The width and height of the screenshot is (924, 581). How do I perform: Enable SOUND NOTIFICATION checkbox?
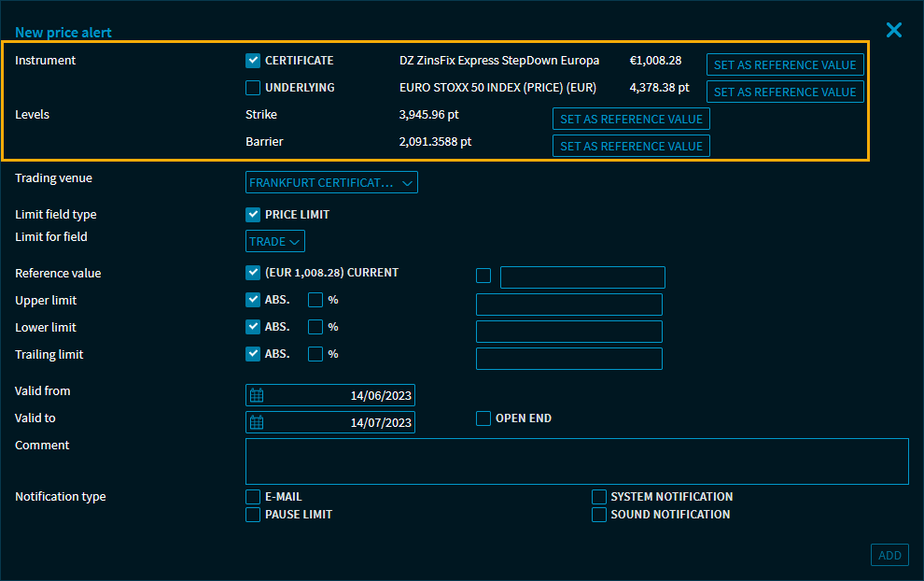pos(599,515)
